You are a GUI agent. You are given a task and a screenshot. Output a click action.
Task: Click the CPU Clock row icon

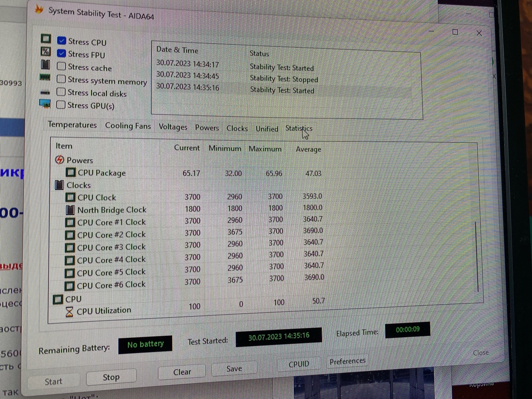(x=71, y=197)
